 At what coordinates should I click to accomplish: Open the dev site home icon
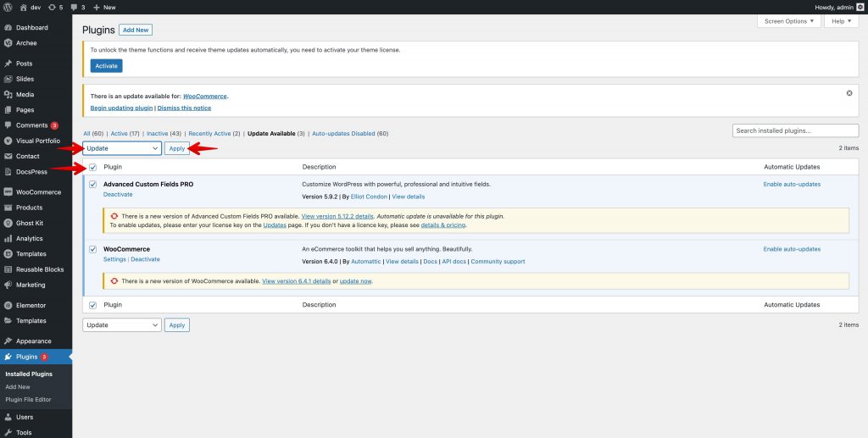pyautogui.click(x=23, y=7)
